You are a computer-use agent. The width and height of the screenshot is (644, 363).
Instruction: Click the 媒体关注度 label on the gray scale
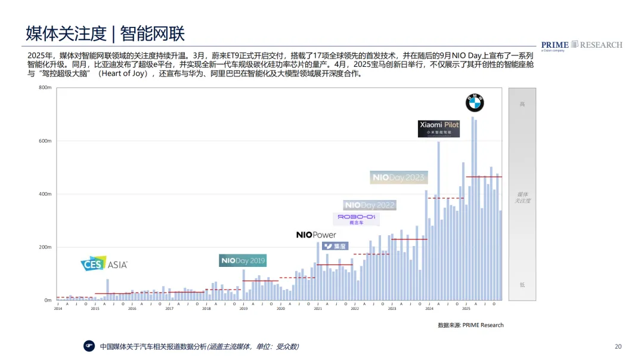[522, 198]
